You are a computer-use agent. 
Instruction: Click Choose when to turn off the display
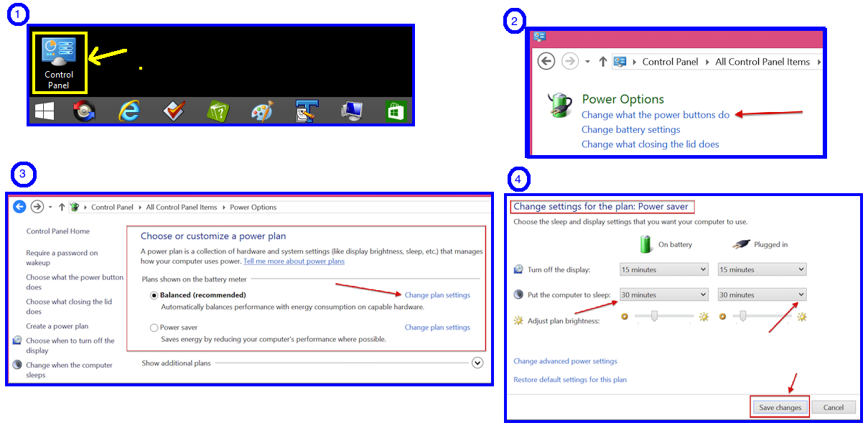tap(70, 345)
